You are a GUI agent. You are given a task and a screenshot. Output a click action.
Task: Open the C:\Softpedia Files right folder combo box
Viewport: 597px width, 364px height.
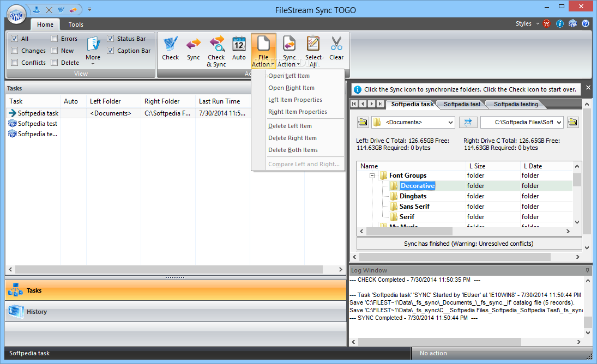522,122
